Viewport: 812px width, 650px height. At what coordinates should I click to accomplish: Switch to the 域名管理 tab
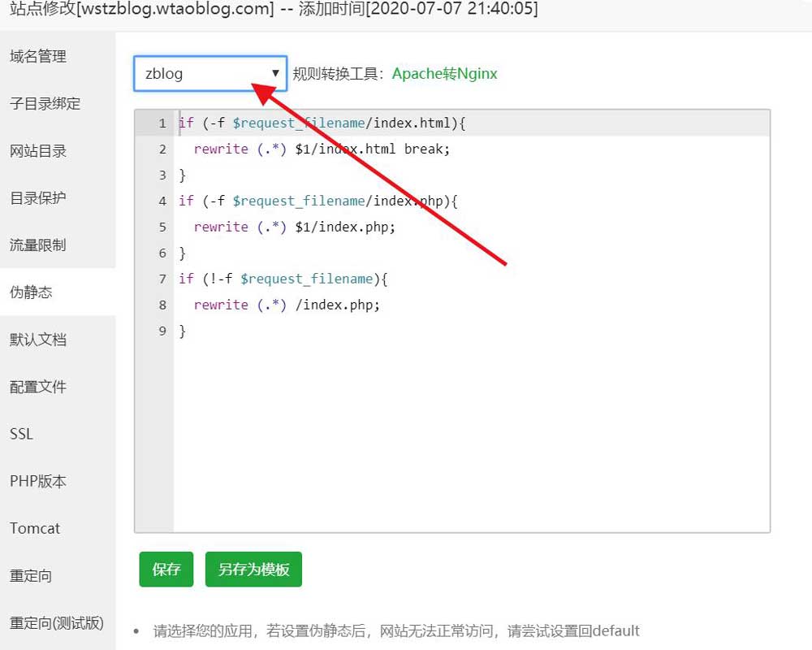(38, 56)
